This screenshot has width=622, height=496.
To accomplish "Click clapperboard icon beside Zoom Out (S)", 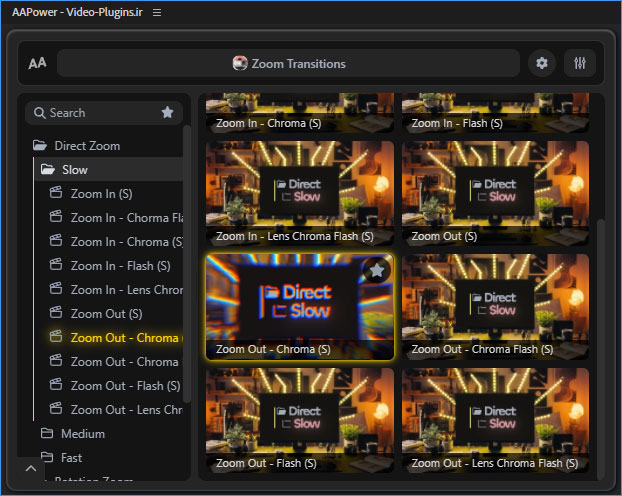I will [56, 313].
